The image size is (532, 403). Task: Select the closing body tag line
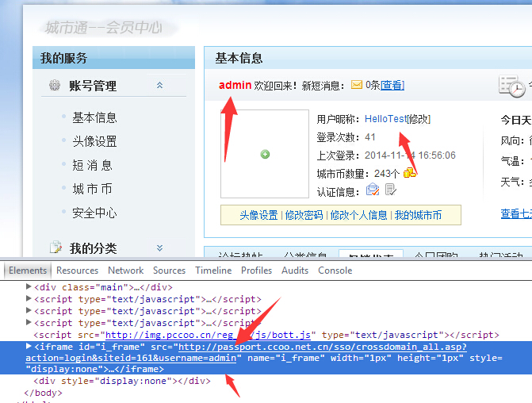click(43, 393)
